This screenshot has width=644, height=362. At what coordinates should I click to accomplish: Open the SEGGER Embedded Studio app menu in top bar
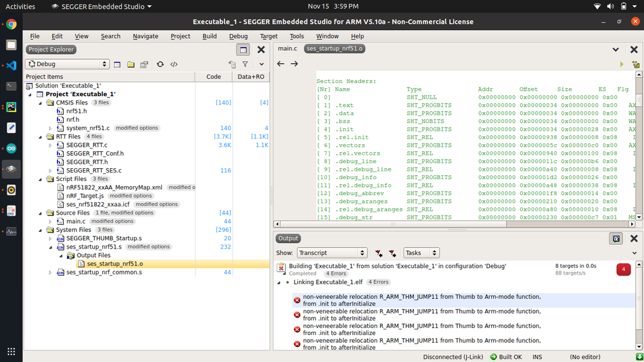click(x=101, y=6)
